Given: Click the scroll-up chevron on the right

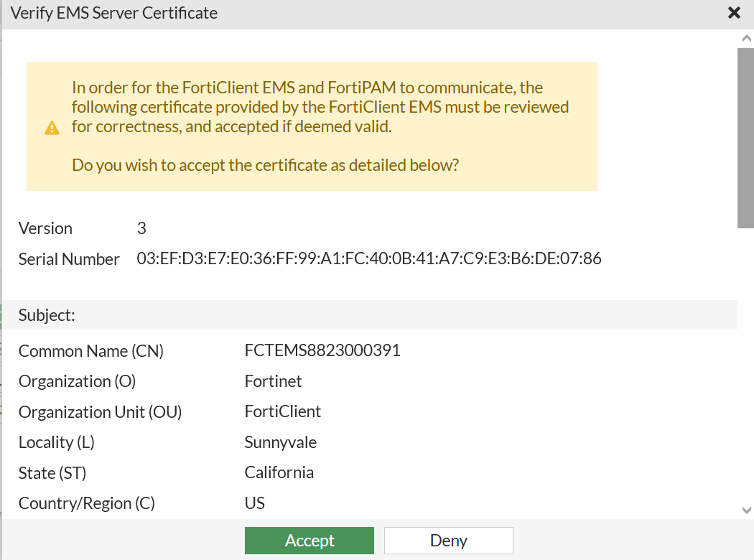Looking at the screenshot, I should [745, 38].
